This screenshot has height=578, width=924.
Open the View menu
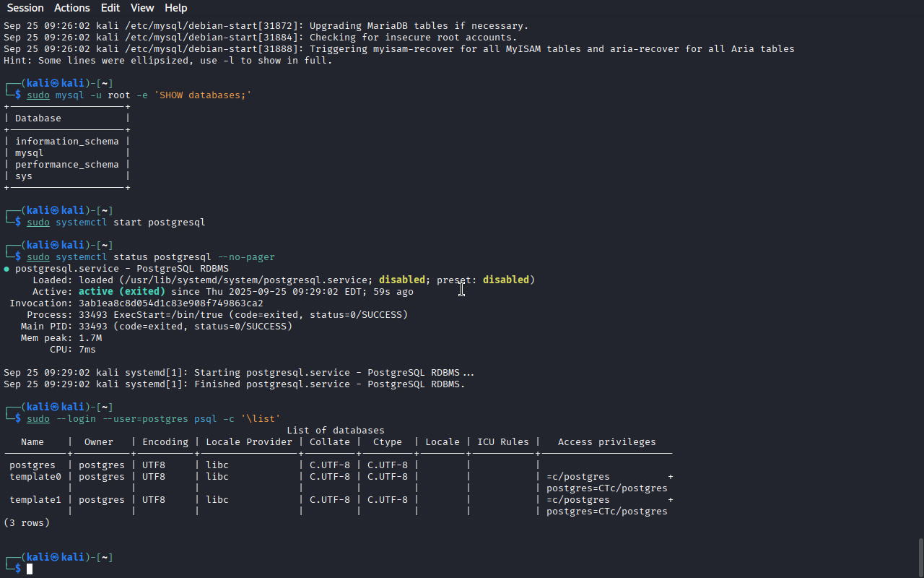tap(142, 8)
